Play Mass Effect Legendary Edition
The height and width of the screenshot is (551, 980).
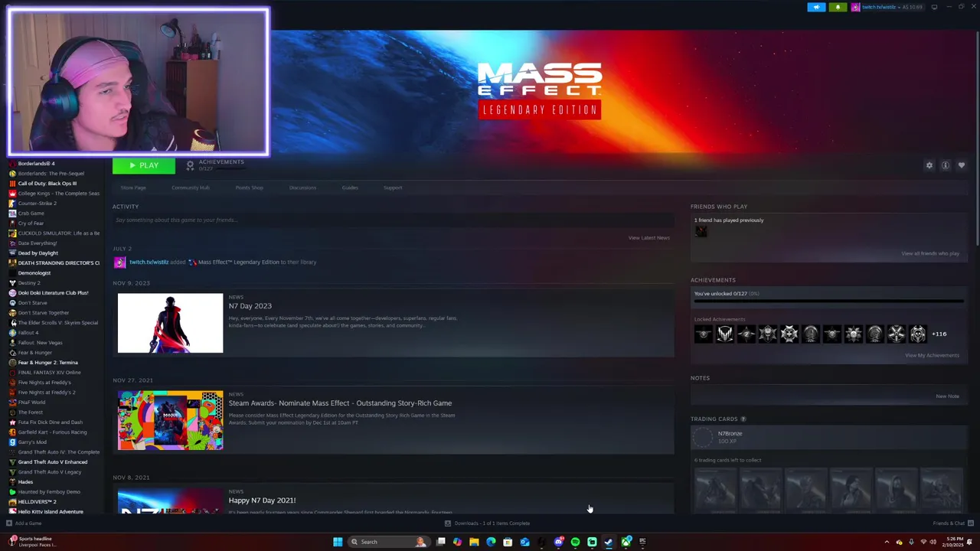pos(143,165)
